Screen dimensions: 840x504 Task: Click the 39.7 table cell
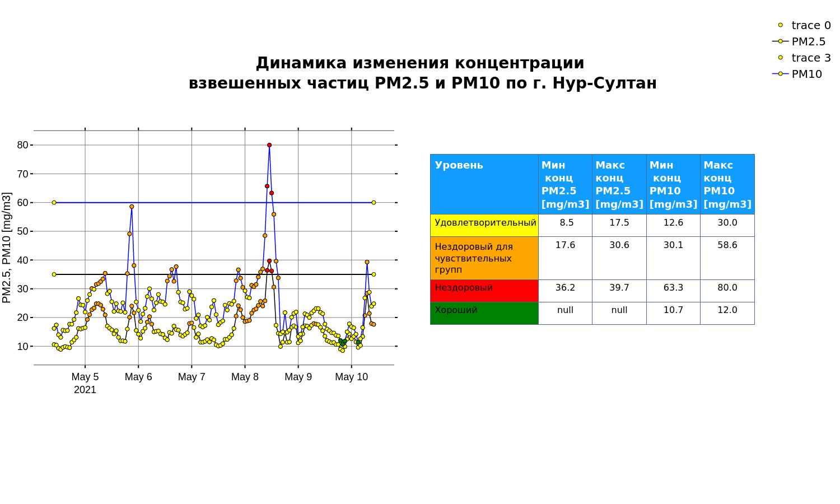[x=619, y=291]
